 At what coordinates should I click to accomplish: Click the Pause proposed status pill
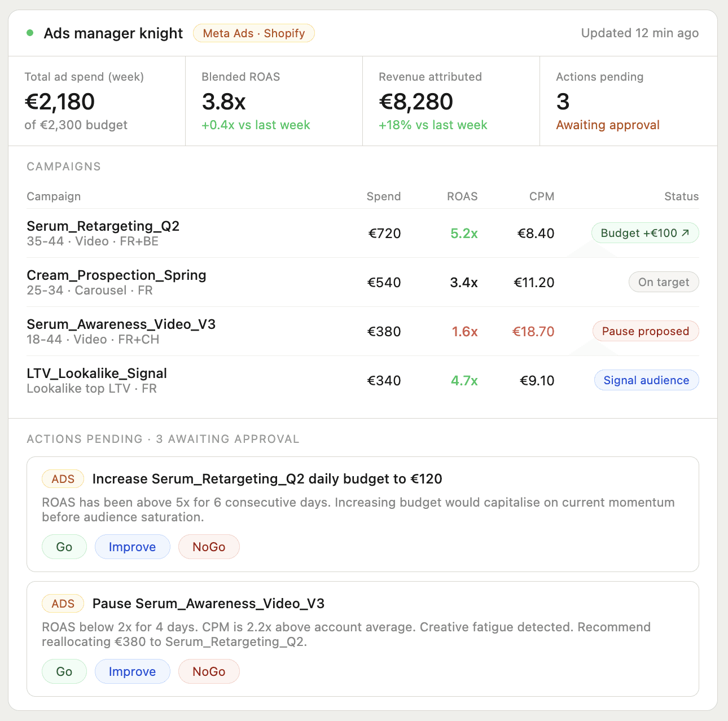645,331
